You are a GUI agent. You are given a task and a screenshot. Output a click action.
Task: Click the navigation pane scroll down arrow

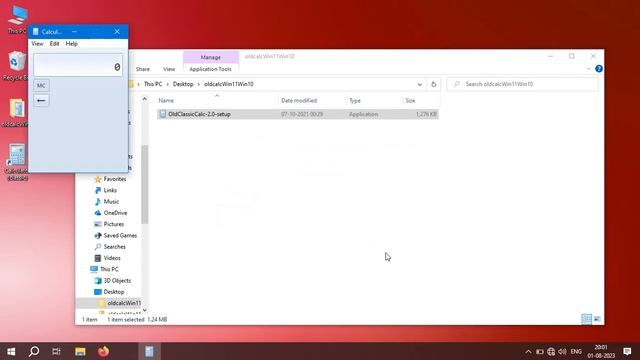click(145, 310)
